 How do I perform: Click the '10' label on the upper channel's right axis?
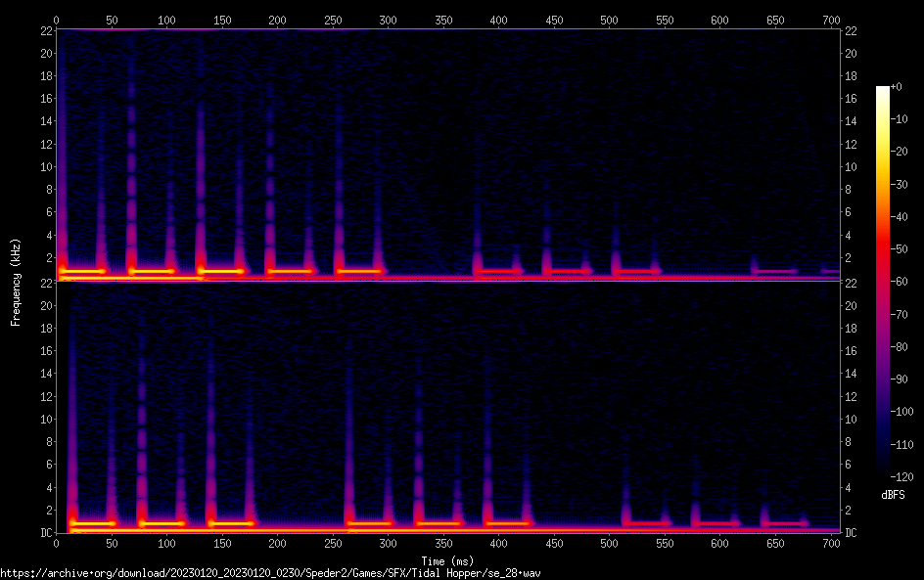(852, 166)
